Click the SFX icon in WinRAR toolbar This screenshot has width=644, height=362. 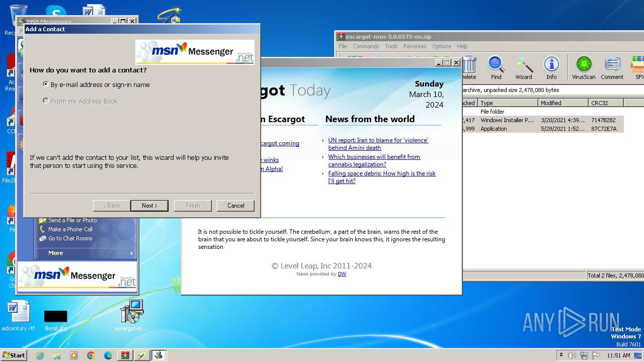coord(639,68)
